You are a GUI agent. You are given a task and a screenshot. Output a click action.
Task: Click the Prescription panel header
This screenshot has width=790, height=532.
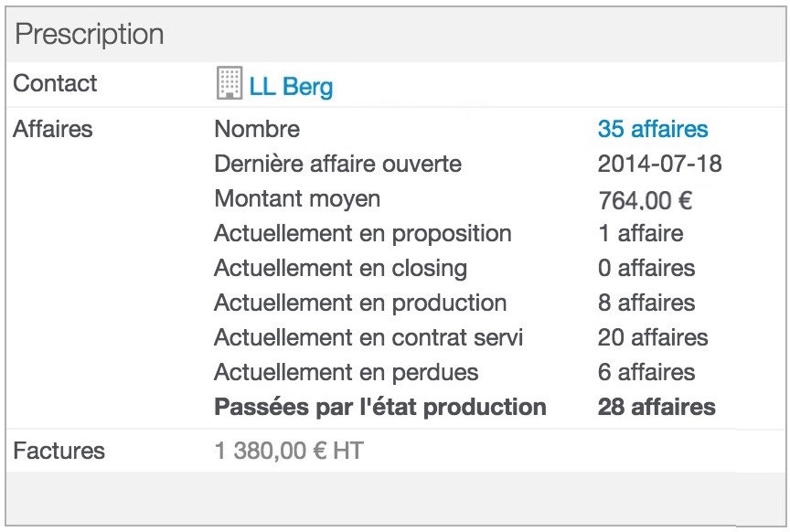[395, 35]
